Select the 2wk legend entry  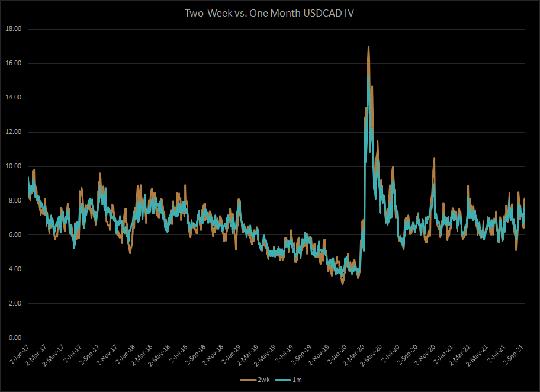pos(255,380)
